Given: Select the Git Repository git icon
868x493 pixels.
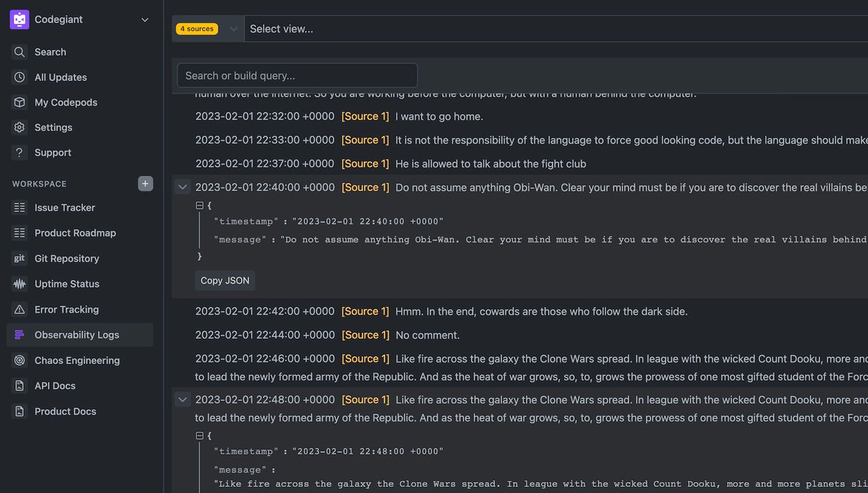Looking at the screenshot, I should (20, 258).
